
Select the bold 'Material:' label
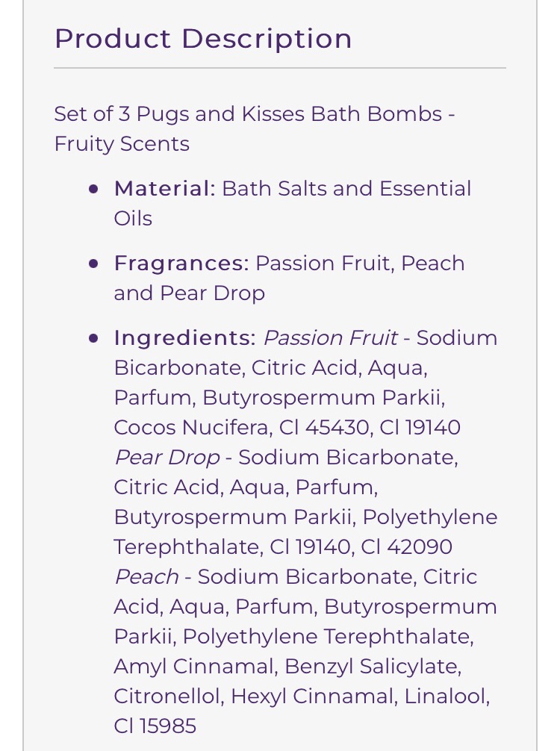(x=165, y=189)
